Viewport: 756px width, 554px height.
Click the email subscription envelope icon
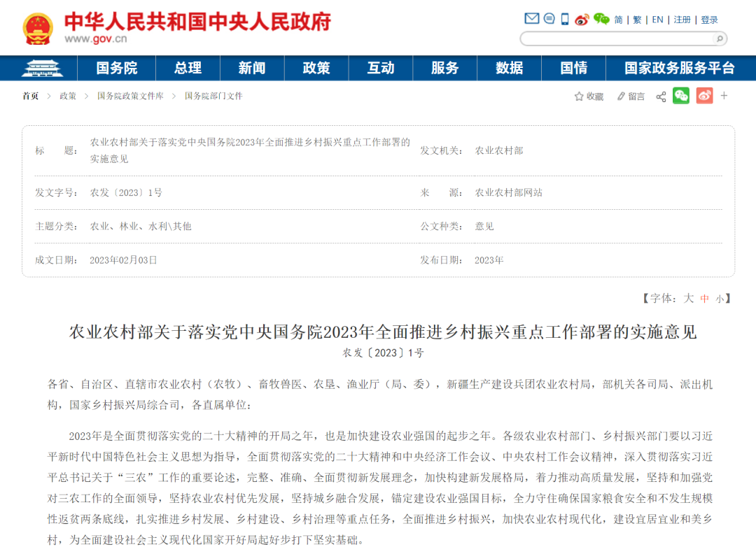pyautogui.click(x=532, y=19)
